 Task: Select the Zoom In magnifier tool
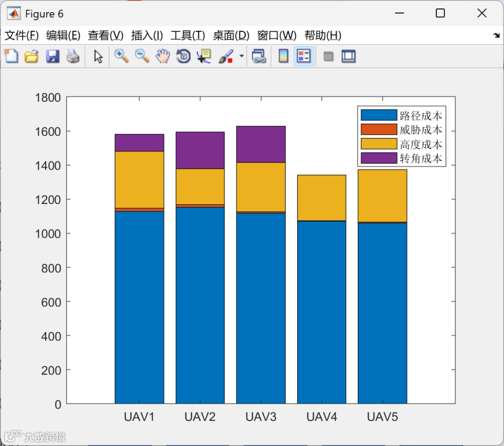click(121, 56)
